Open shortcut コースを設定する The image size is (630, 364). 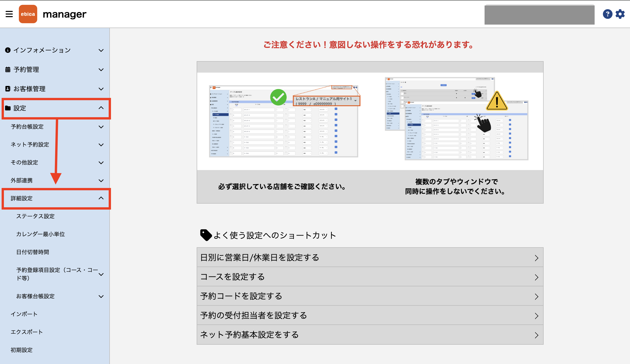click(x=370, y=276)
